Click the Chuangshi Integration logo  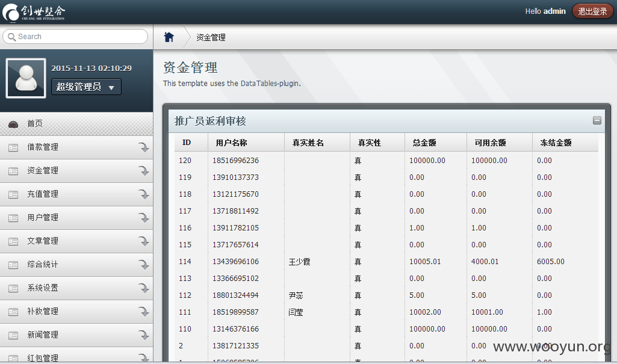point(34,12)
